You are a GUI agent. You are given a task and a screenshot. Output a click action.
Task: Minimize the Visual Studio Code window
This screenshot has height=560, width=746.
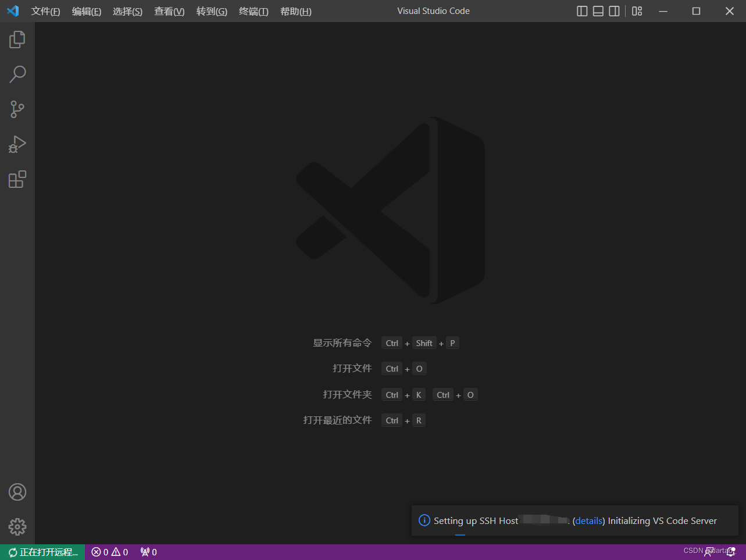coord(663,11)
